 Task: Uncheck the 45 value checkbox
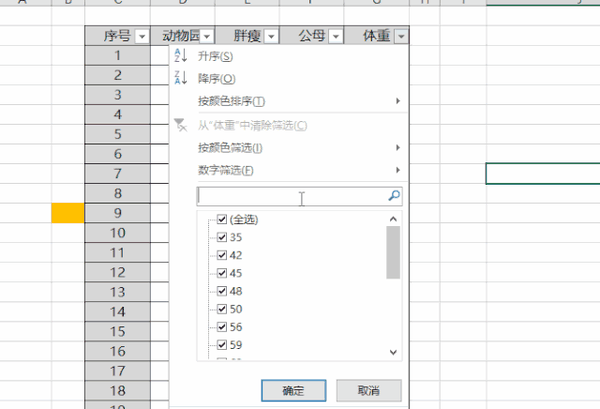coord(222,273)
